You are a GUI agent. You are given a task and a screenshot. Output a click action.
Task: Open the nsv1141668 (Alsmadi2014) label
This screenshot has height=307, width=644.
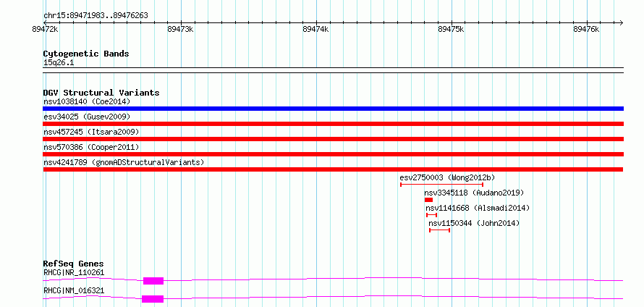[478, 208]
